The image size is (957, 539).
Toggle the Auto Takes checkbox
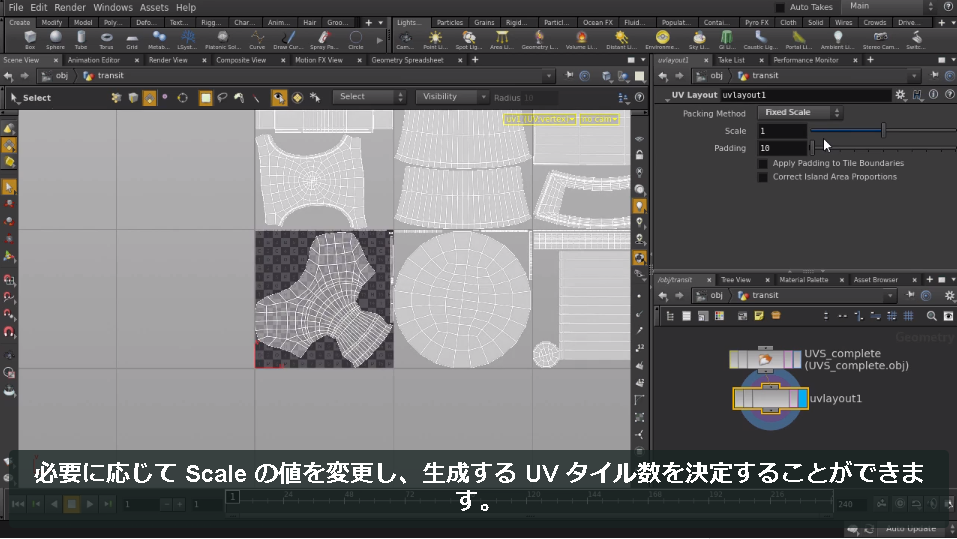[779, 7]
